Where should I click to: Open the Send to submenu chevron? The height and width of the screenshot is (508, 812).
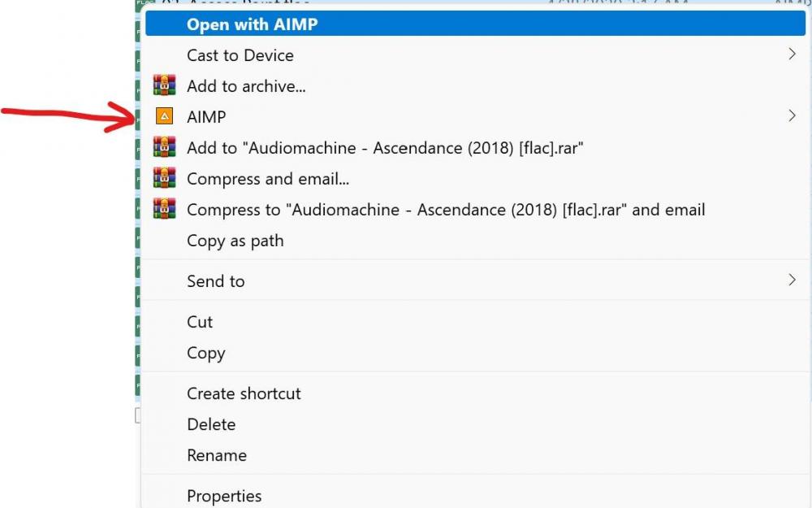point(792,280)
